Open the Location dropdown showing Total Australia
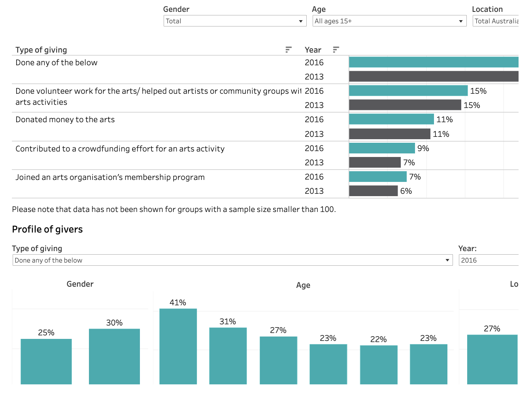 click(x=496, y=21)
